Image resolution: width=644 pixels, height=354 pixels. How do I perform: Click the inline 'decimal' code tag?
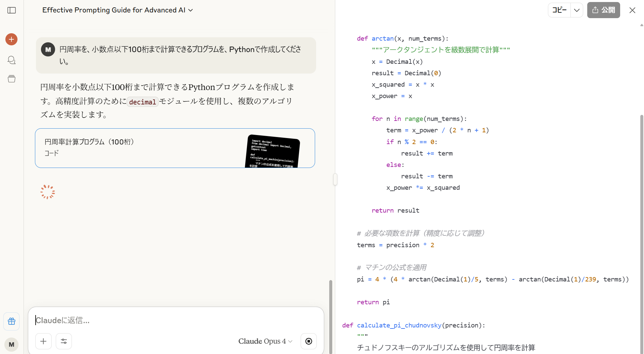point(142,102)
